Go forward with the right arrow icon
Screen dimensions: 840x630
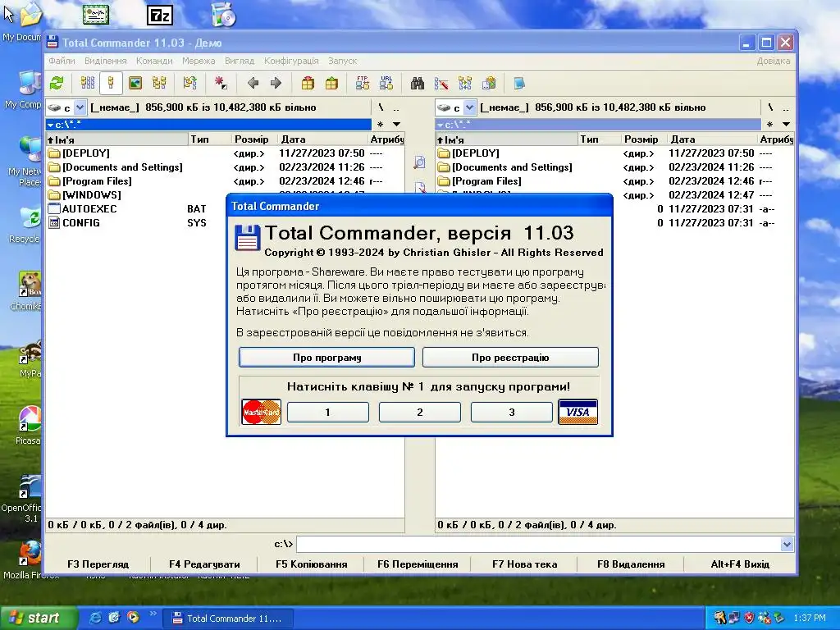(x=276, y=83)
